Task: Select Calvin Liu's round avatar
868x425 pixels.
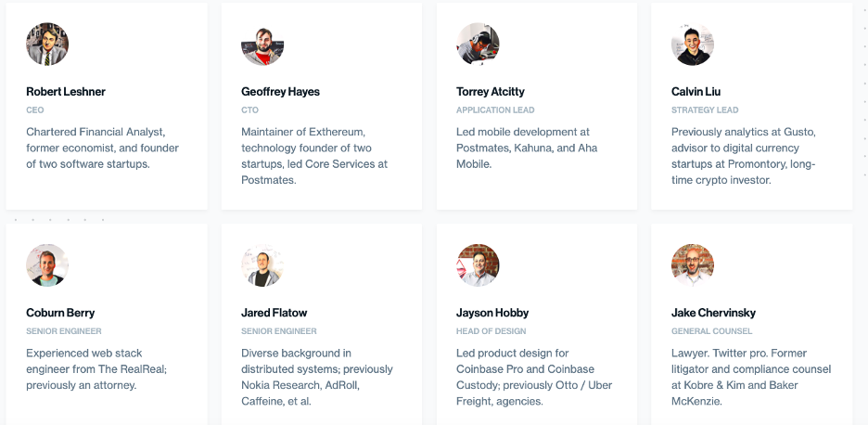Action: (x=693, y=44)
